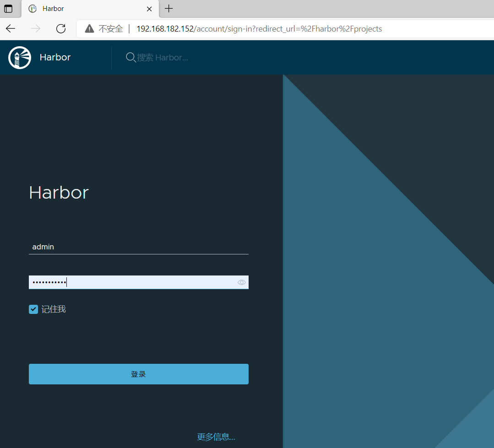Viewport: 494px width, 448px height.
Task: Click the Harbor title in header bar
Action: click(x=55, y=57)
